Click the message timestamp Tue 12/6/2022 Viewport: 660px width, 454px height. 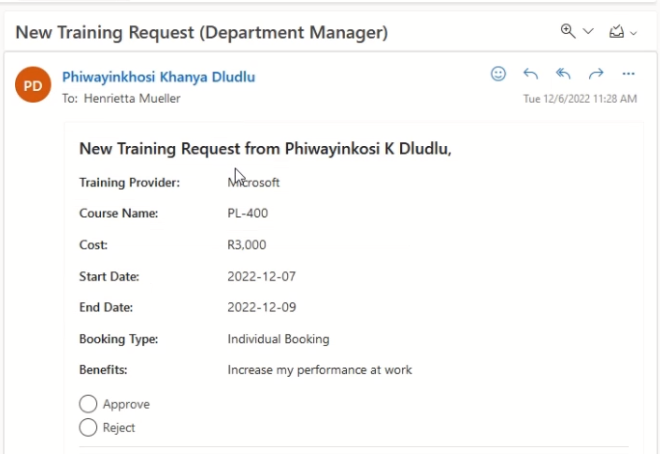pos(580,99)
